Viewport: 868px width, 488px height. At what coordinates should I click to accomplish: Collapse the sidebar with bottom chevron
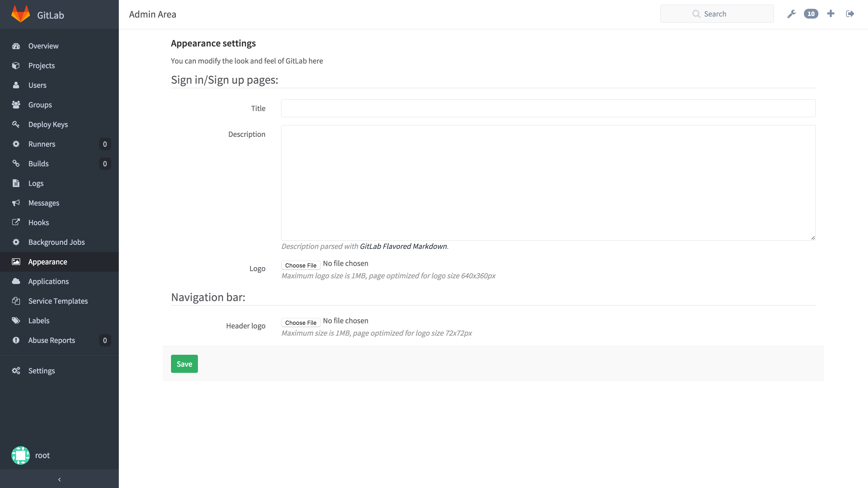point(59,479)
